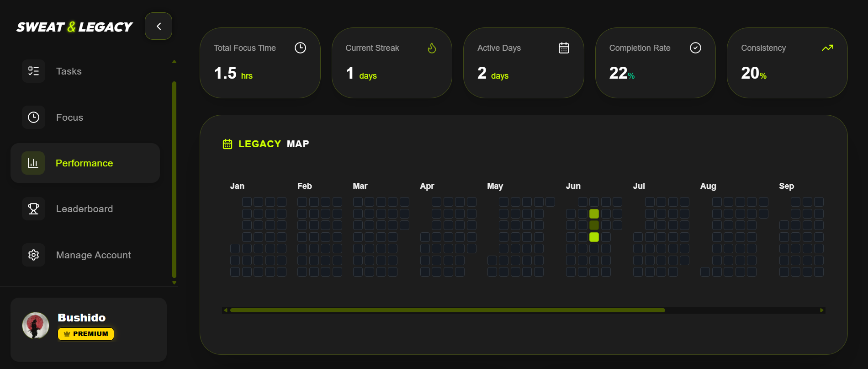Click the Aug month label
The image size is (868, 369).
708,186
